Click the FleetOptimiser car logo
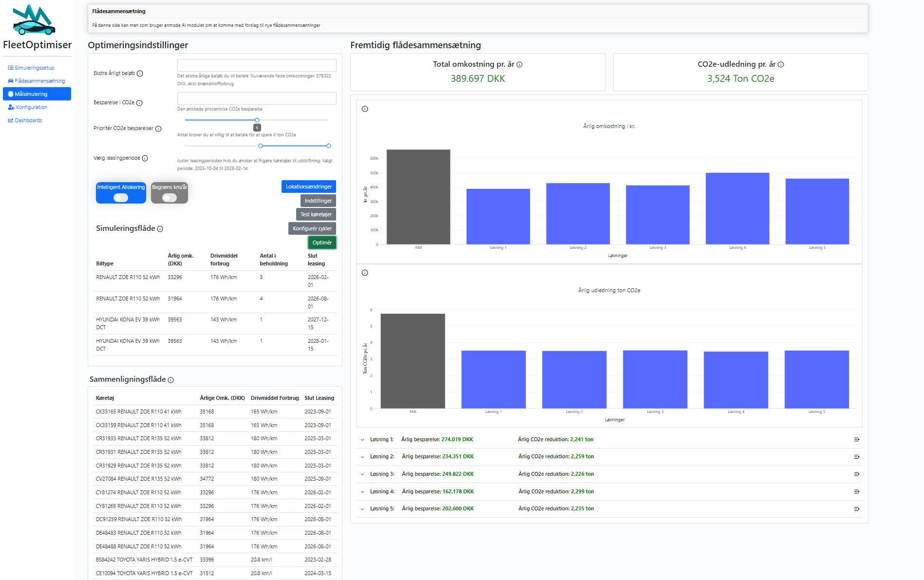Screen dimensions: 924x580 click(x=34, y=20)
